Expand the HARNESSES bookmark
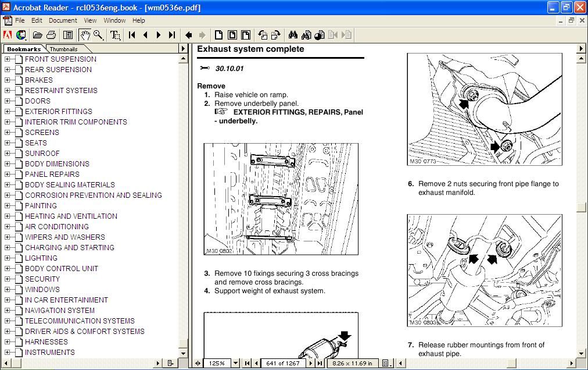This screenshot has width=588, height=370. [7, 342]
